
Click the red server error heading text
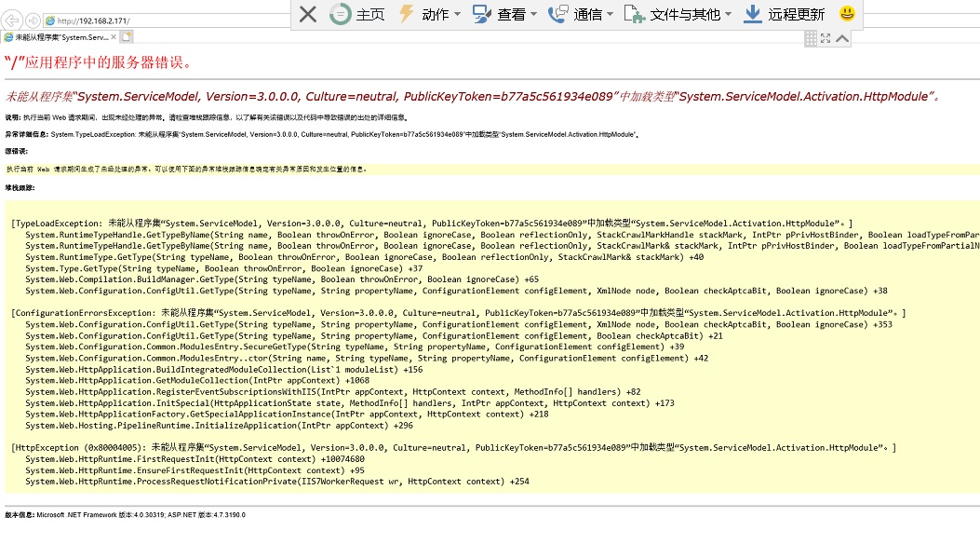click(98, 62)
